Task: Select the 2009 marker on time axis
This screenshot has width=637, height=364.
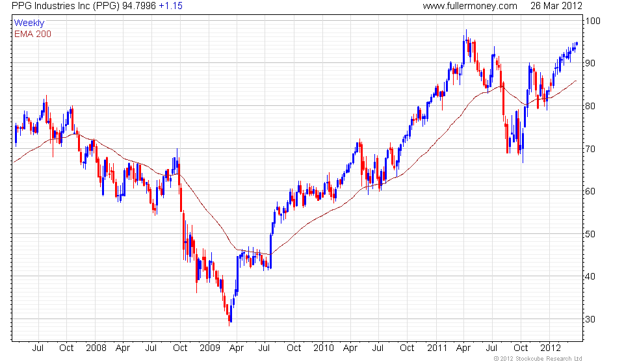Action: pyautogui.click(x=209, y=348)
